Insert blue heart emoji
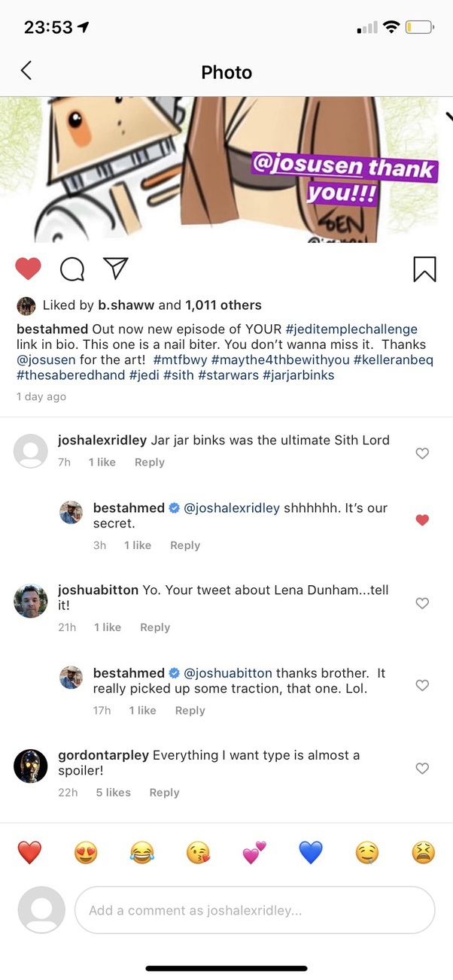This screenshot has width=453, height=980. point(310,852)
